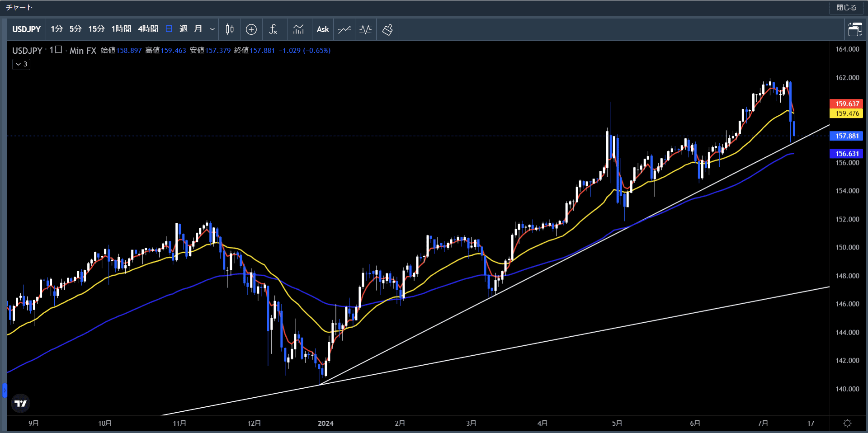Select the 週 weekly timeframe
Screen dimensions: 868x433
(x=184, y=29)
